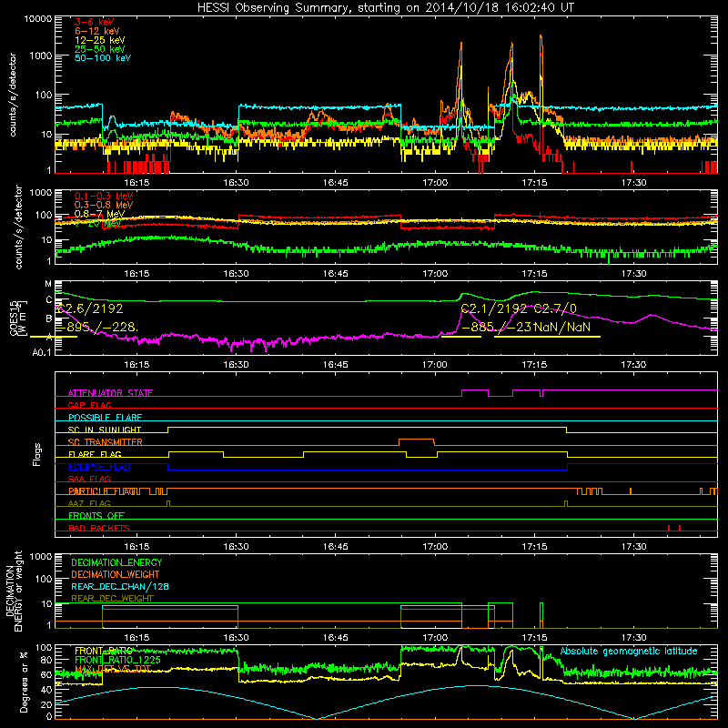
Task: Click the 0.8-7 MeV legend label
Action: click(x=99, y=214)
